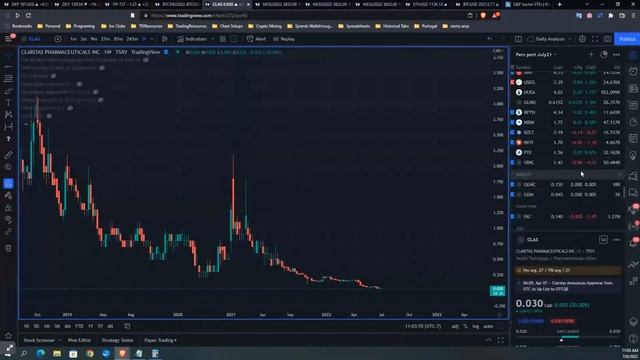Open chart settings gear icon
This screenshot has height=360, width=640.
coord(582,39)
